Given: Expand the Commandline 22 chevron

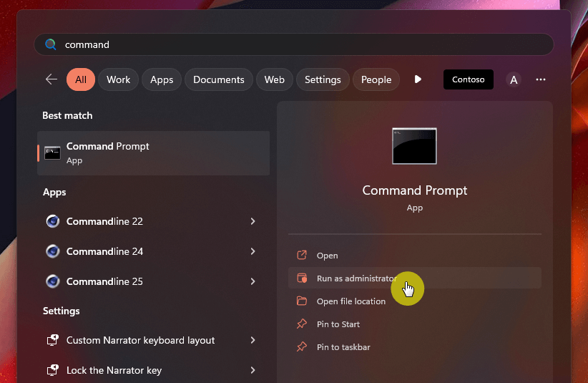Looking at the screenshot, I should tap(253, 221).
